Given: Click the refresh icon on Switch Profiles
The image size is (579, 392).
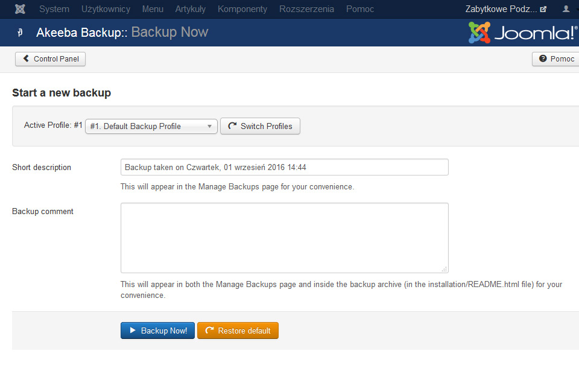Looking at the screenshot, I should pos(232,126).
